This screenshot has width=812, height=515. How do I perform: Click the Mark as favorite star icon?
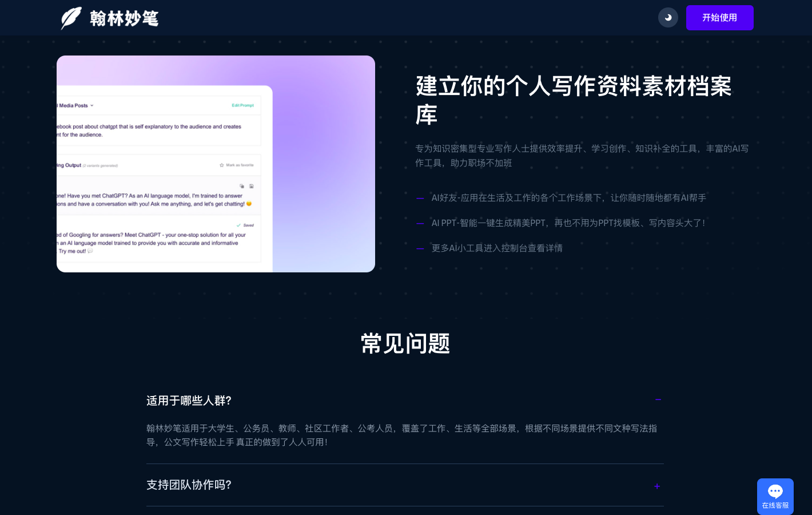pyautogui.click(x=222, y=165)
